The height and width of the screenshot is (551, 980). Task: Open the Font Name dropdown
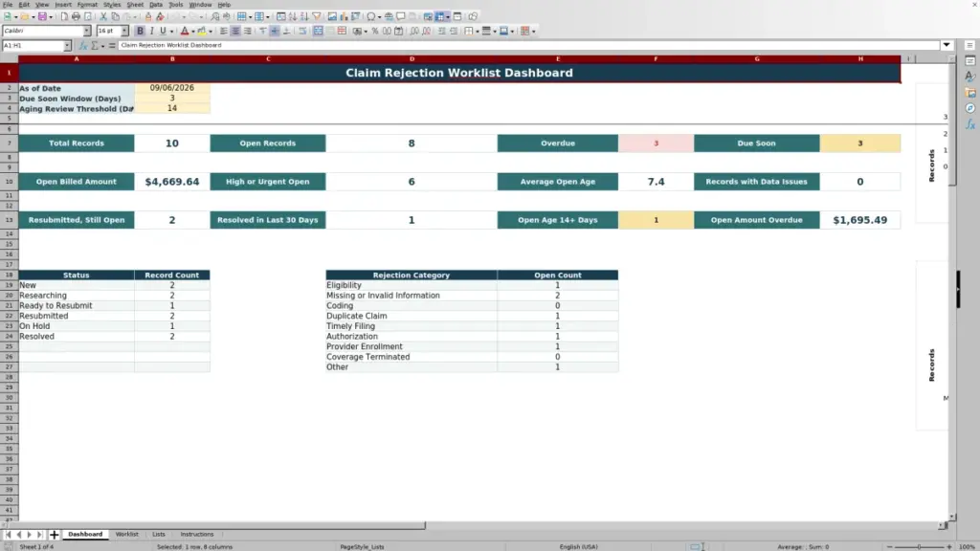(x=87, y=32)
